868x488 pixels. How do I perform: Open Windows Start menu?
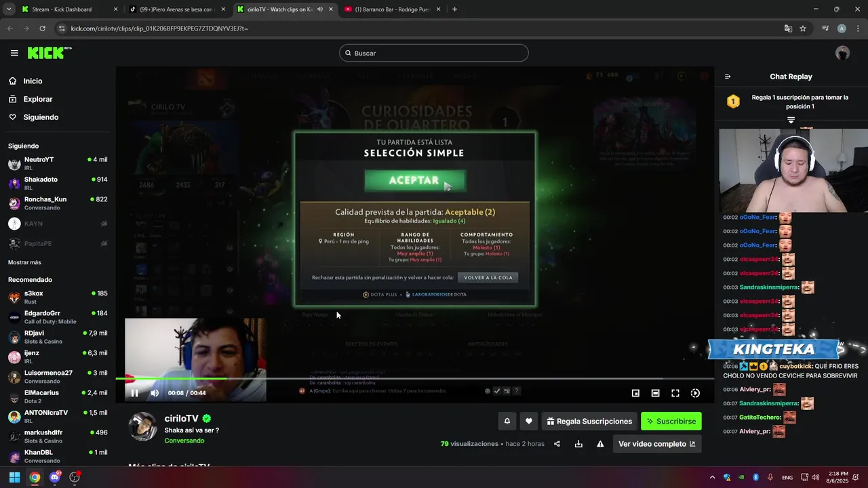coord(14,477)
